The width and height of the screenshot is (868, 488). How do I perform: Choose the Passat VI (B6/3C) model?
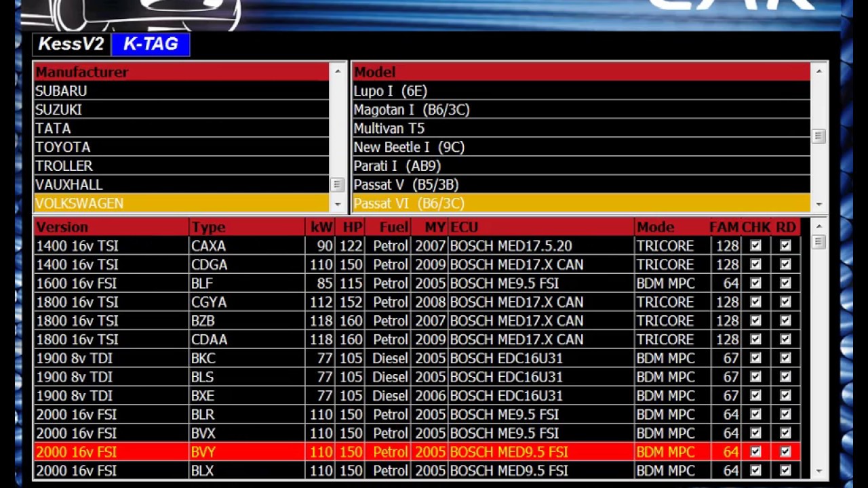[x=581, y=203]
